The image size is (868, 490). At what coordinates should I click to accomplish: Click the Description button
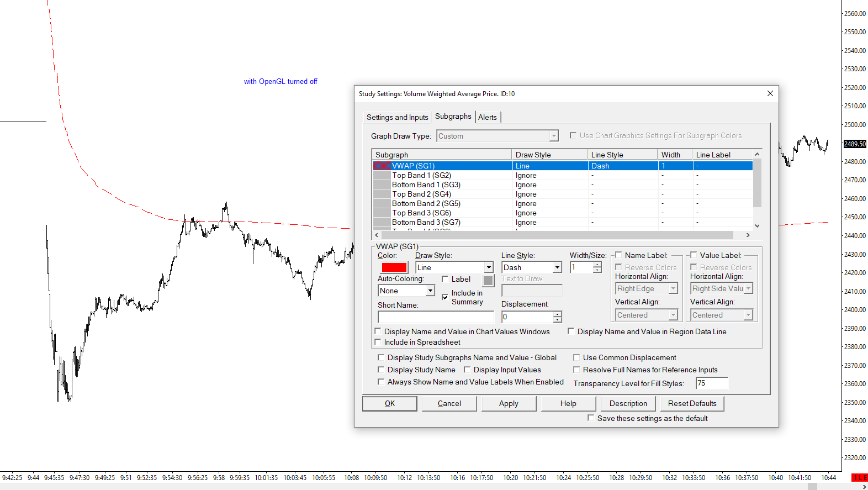(628, 403)
